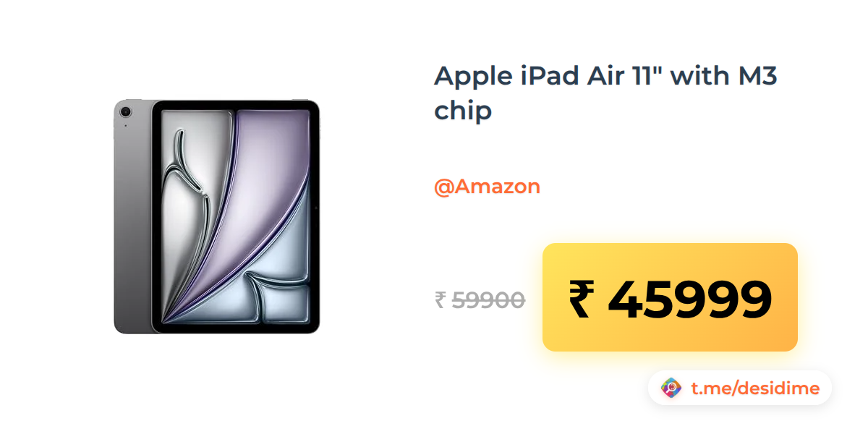Click the microphone dot below the iPad camera
The height and width of the screenshot is (434, 868).
tap(126, 126)
